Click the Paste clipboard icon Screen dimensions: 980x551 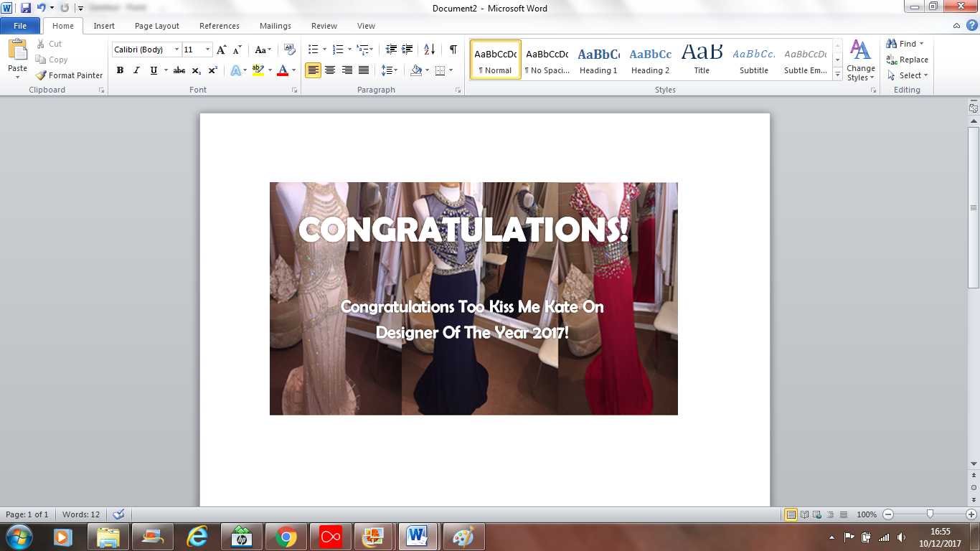tap(17, 50)
